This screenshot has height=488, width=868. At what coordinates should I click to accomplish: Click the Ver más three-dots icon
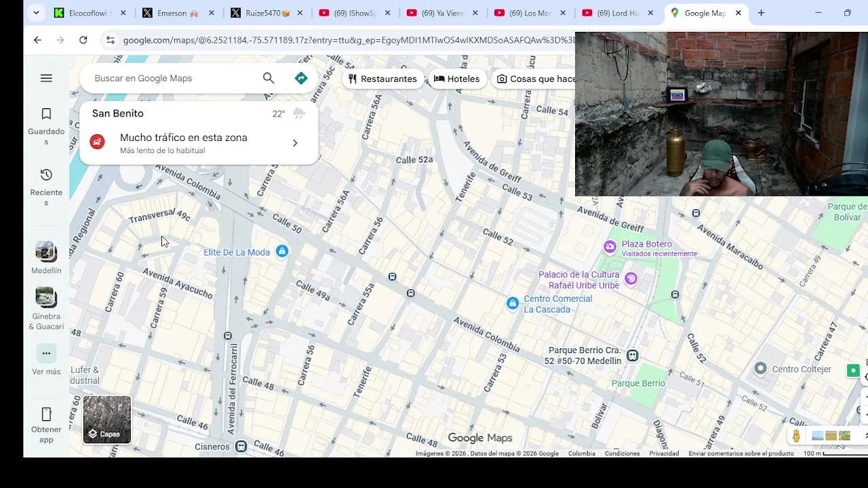click(x=46, y=353)
